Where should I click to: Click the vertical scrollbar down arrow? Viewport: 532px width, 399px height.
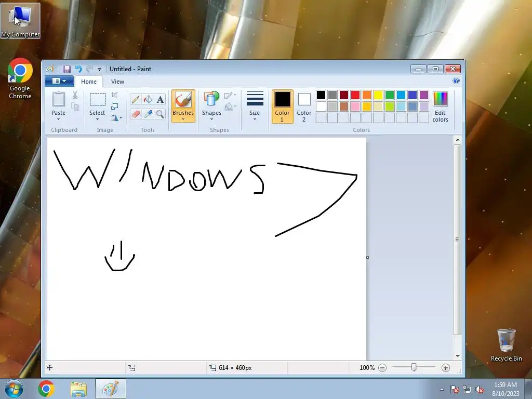click(457, 356)
